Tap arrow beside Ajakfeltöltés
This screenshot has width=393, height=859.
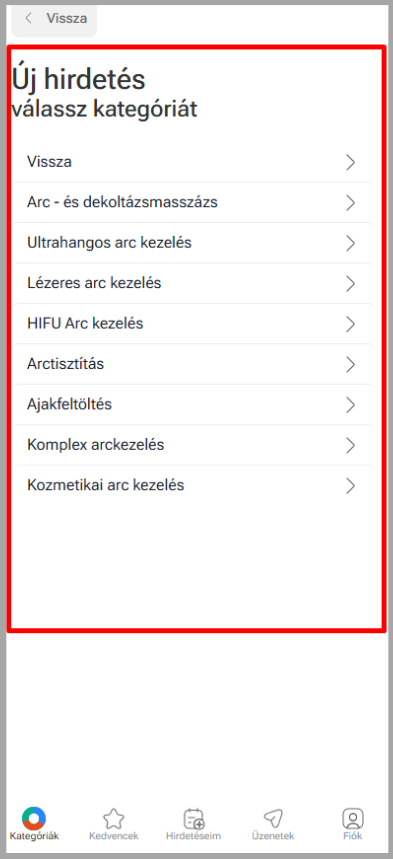351,405
